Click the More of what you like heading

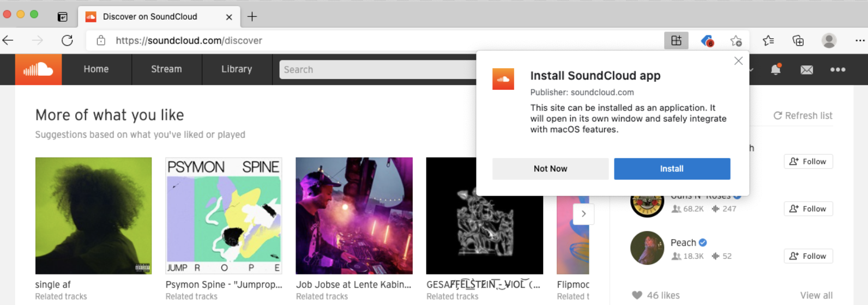tap(110, 115)
